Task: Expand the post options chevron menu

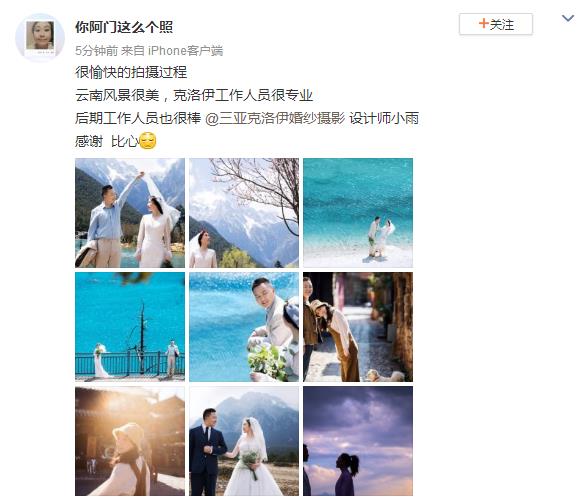Action: point(568,18)
